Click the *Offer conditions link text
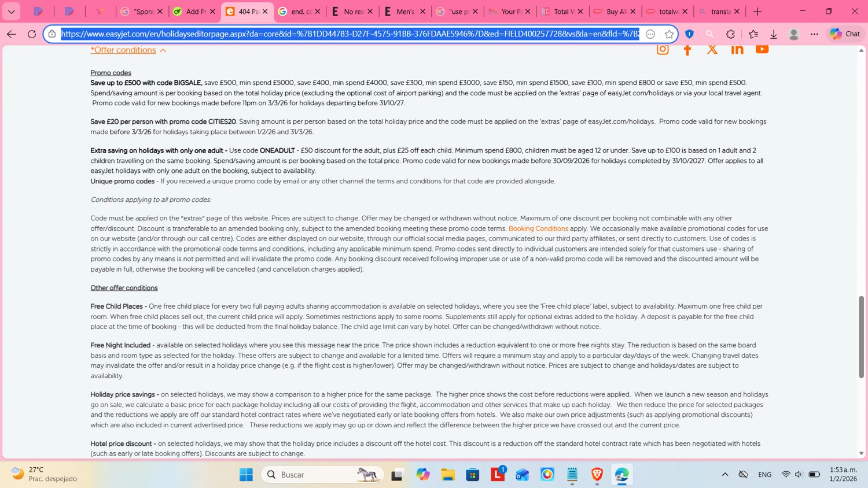This screenshot has height=488, width=868. tap(123, 50)
